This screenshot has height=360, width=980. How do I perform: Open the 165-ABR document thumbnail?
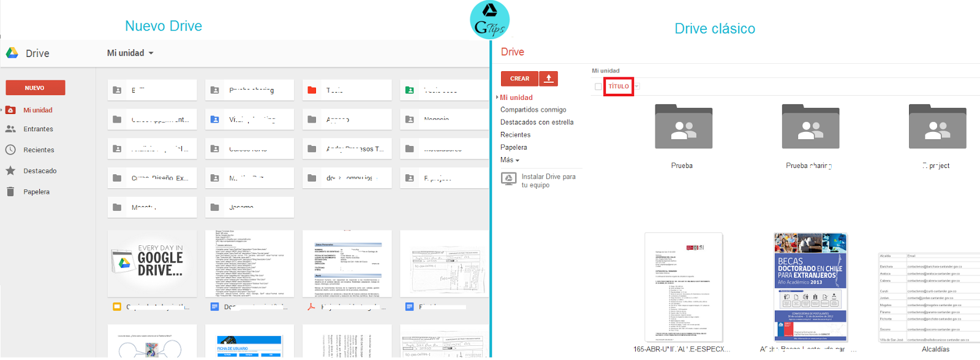click(684, 287)
